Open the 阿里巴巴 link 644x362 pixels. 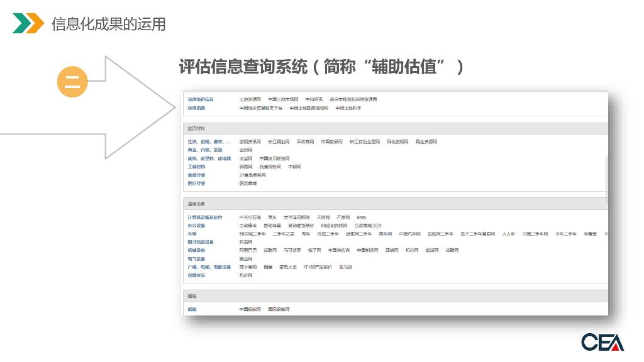(248, 250)
